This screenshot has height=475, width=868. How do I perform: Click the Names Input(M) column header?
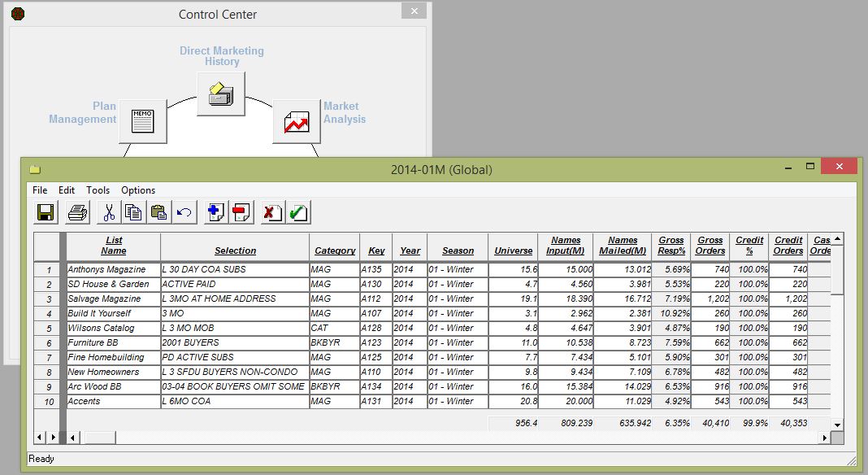(565, 246)
